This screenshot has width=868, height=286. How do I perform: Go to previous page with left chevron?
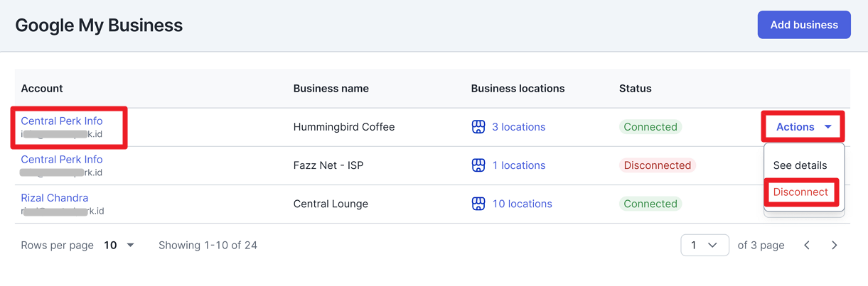[807, 246]
